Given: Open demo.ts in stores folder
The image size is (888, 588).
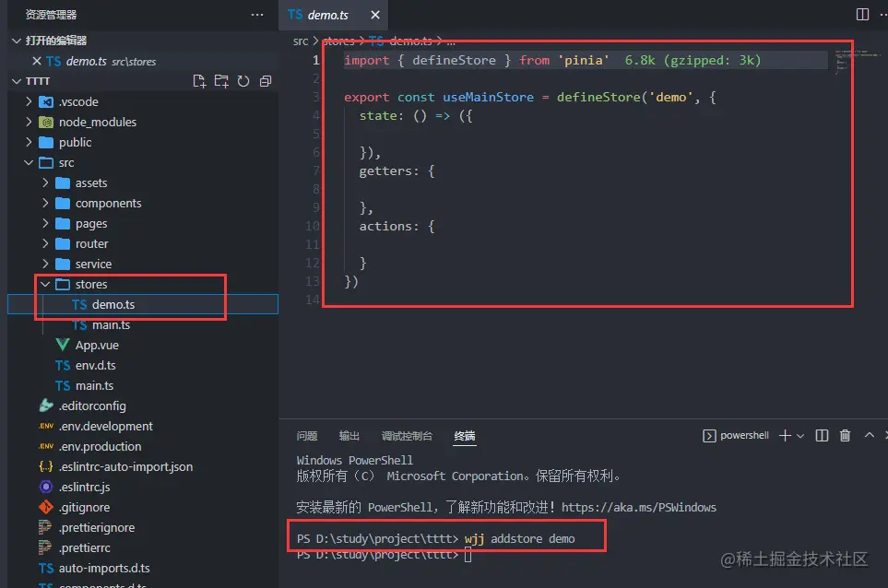Looking at the screenshot, I should coord(143,304).
